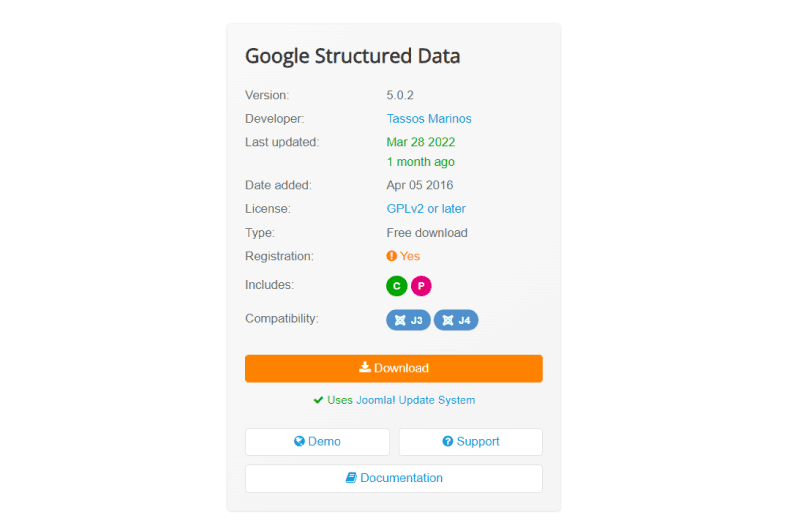Click the orange Download button
The height and width of the screenshot is (530, 800).
(394, 368)
